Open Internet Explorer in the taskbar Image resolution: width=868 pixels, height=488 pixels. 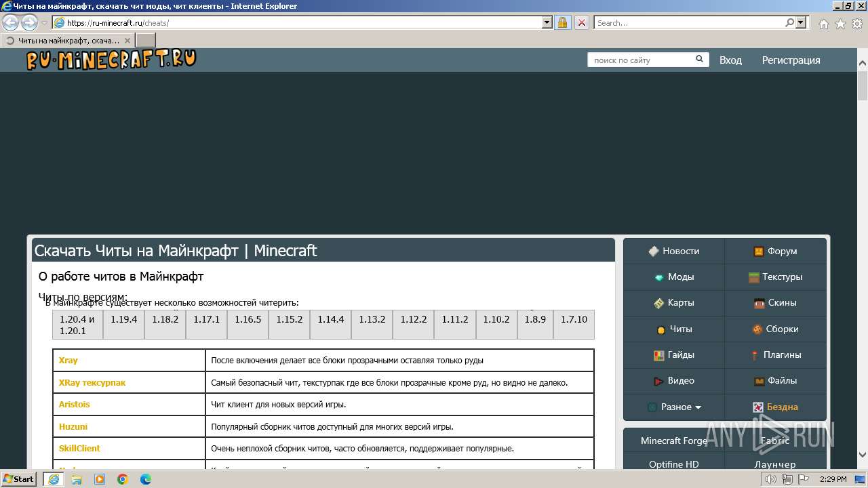(x=53, y=479)
